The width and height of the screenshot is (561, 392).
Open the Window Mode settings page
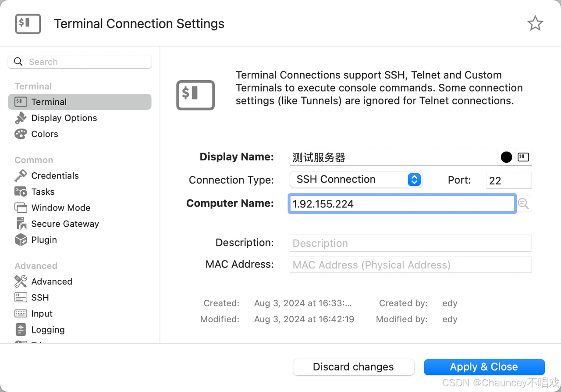pos(60,208)
